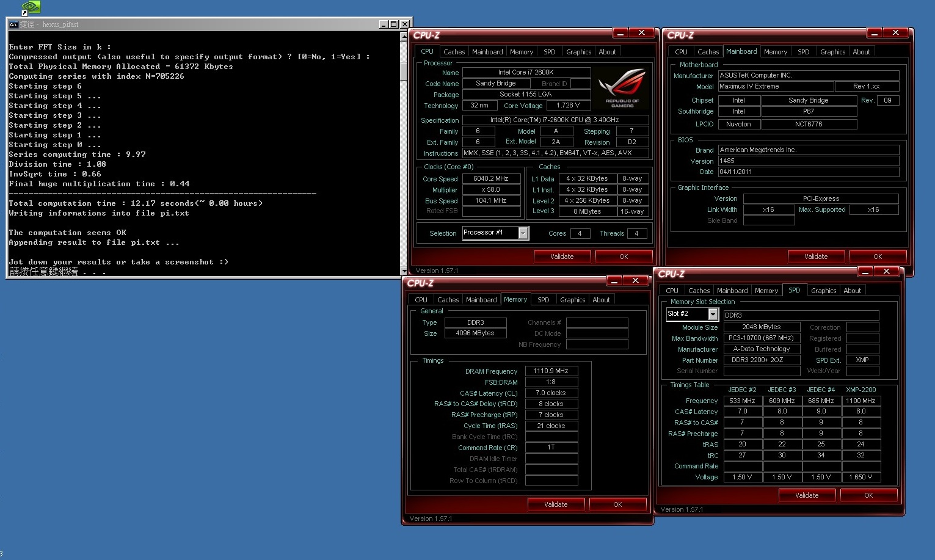Click the Part Number DDR3 2200+ 2OZ field

pyautogui.click(x=762, y=360)
